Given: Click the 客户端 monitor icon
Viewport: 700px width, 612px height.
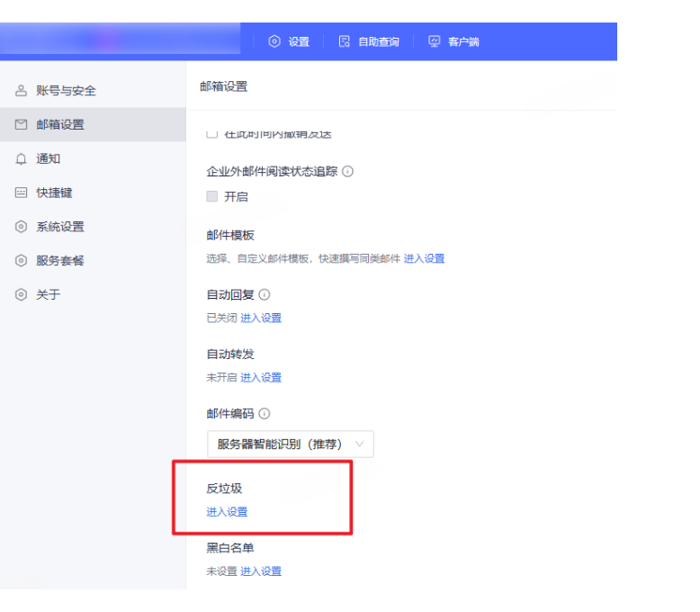Looking at the screenshot, I should pos(434,41).
